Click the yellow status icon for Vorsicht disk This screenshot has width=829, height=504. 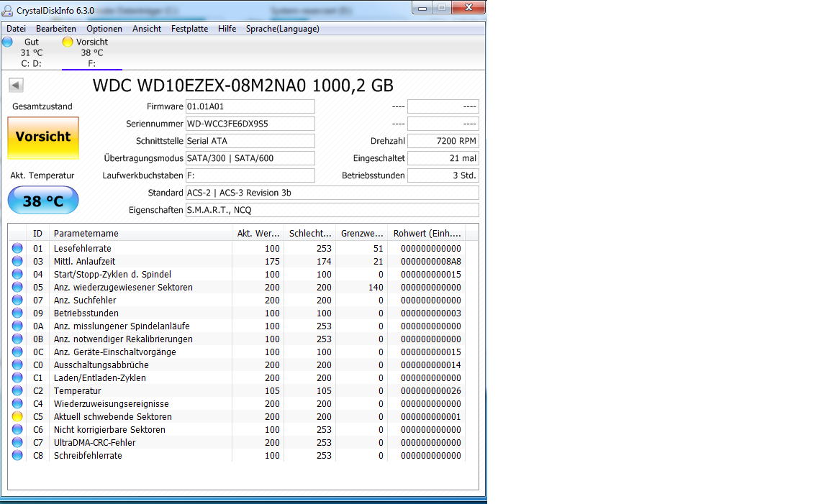click(x=67, y=42)
